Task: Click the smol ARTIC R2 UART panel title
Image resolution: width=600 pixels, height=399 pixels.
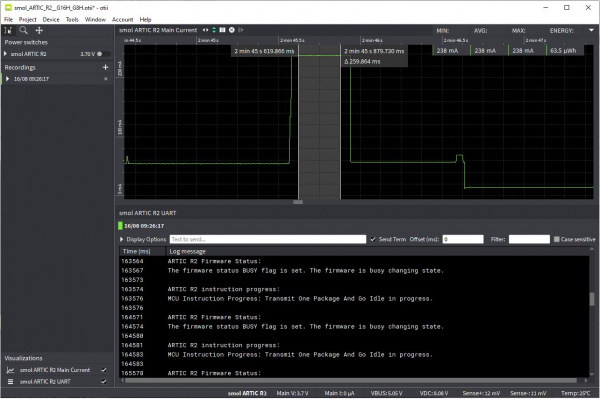Action: [147, 213]
